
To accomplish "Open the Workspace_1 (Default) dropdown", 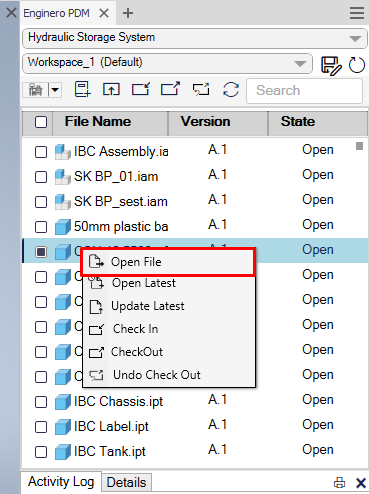I will (300, 63).
